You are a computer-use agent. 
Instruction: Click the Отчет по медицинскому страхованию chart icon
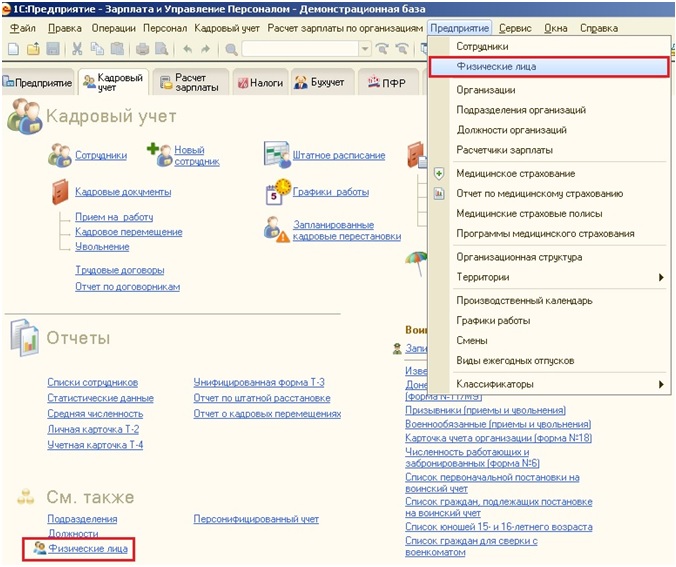click(439, 194)
